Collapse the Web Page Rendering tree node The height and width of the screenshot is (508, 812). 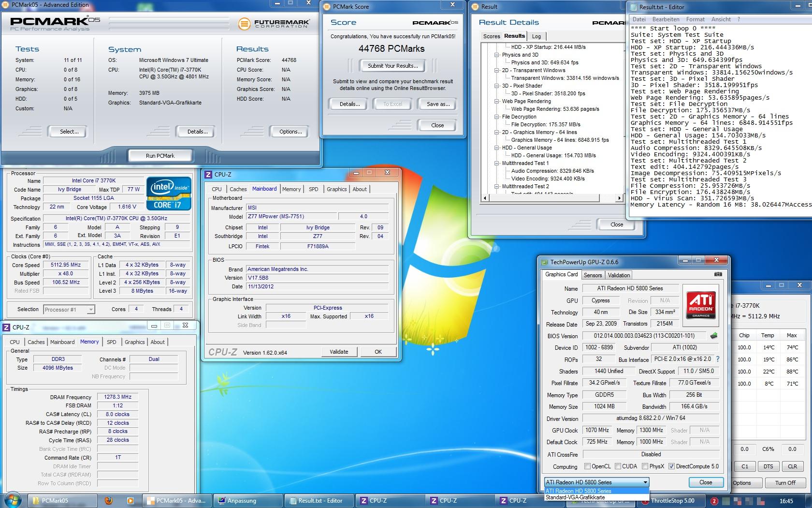(x=496, y=101)
